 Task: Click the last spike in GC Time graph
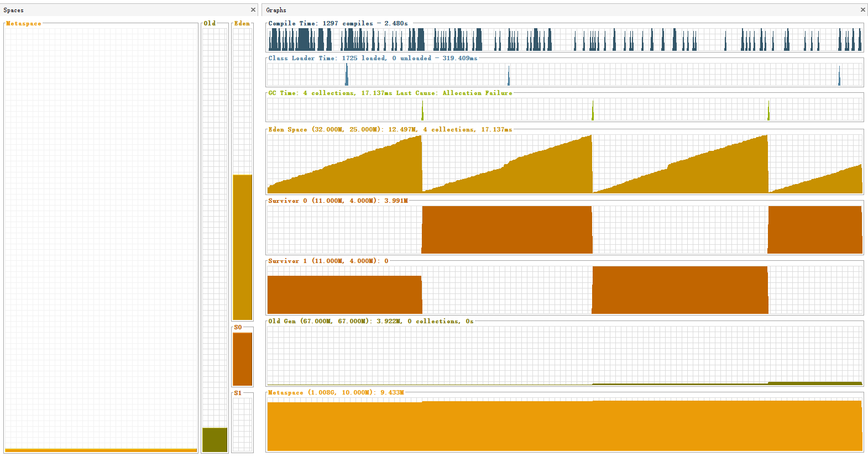(768, 111)
